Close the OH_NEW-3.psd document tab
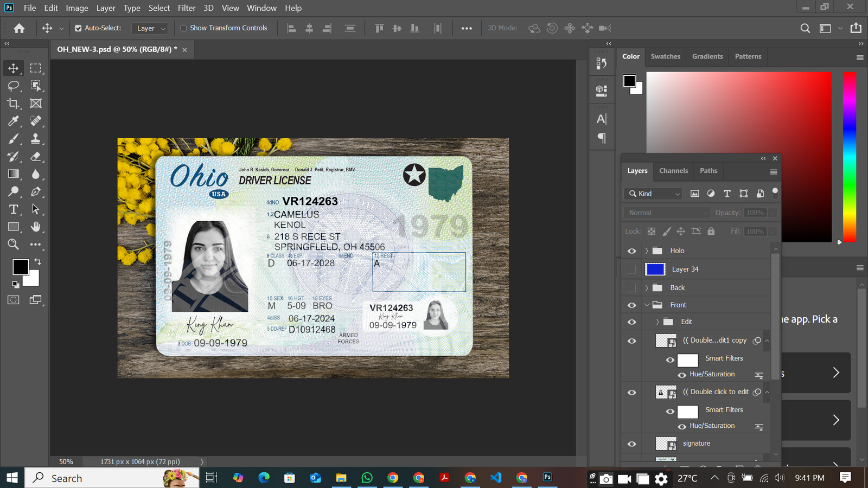Image resolution: width=868 pixels, height=488 pixels. [x=184, y=50]
